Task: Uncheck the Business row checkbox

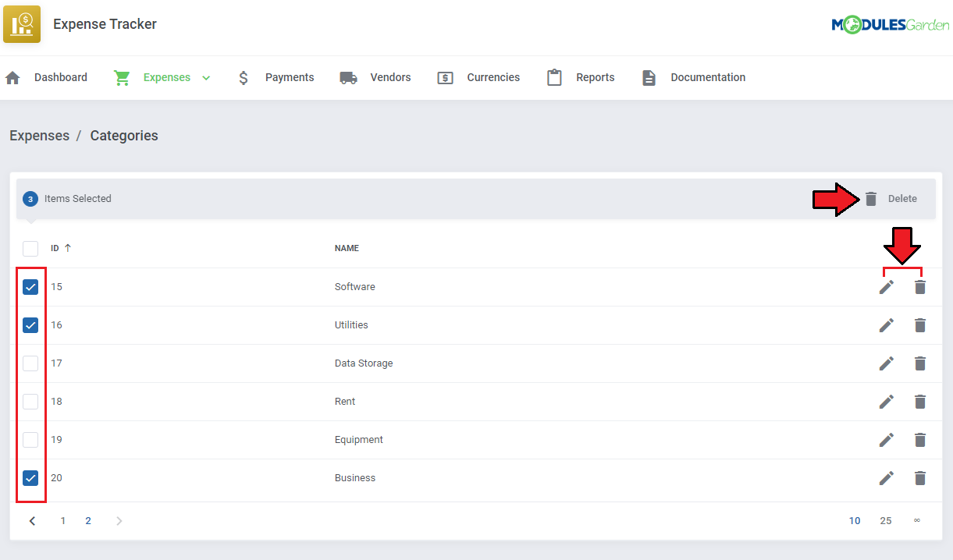Action: tap(30, 478)
